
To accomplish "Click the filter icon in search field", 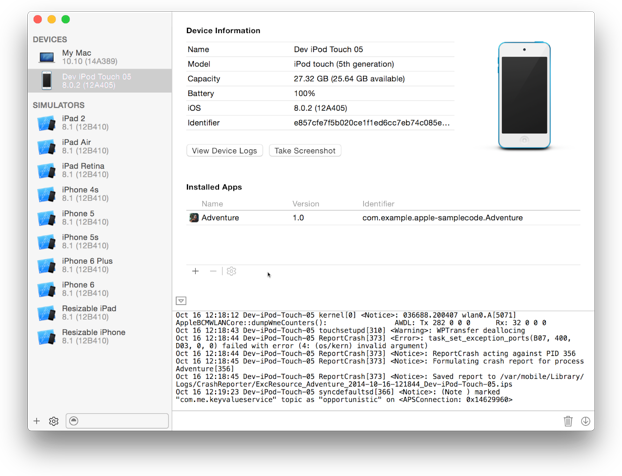I will point(74,421).
